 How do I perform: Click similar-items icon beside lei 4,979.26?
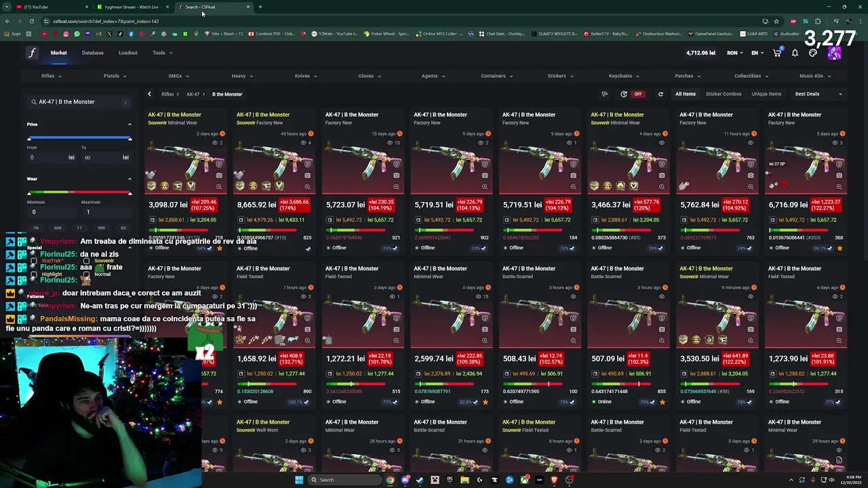point(241,220)
